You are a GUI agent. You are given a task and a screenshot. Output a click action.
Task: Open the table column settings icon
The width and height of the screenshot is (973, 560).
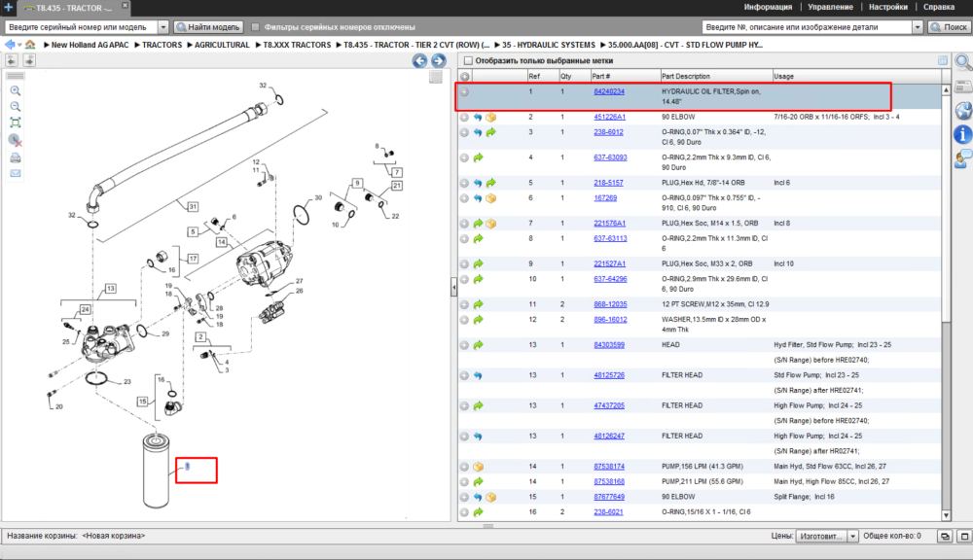[x=943, y=61]
